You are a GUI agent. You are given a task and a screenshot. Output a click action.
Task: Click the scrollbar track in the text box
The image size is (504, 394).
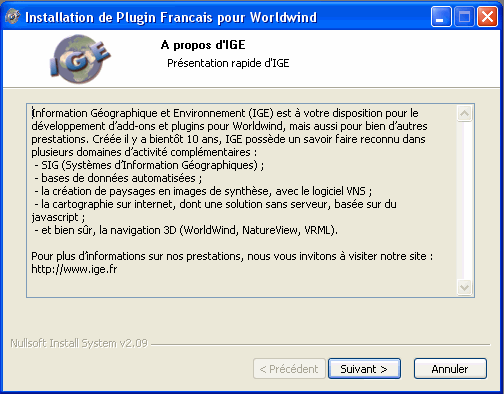pos(465,201)
